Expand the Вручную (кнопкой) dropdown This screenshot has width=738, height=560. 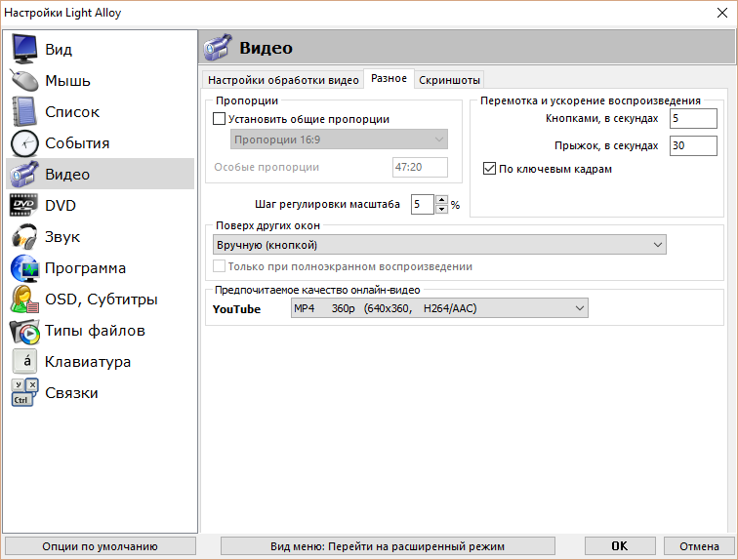(x=439, y=245)
